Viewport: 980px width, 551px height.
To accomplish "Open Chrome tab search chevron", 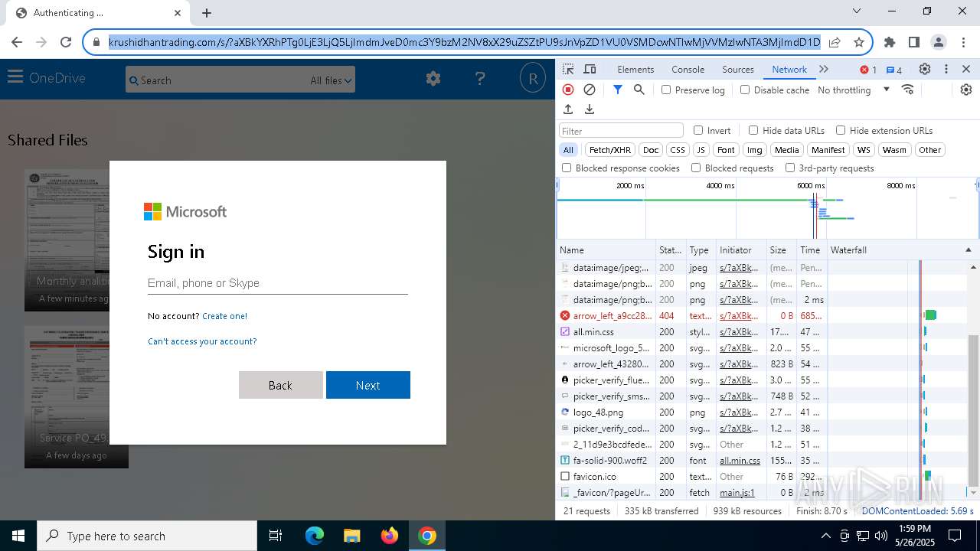I will [x=857, y=11].
